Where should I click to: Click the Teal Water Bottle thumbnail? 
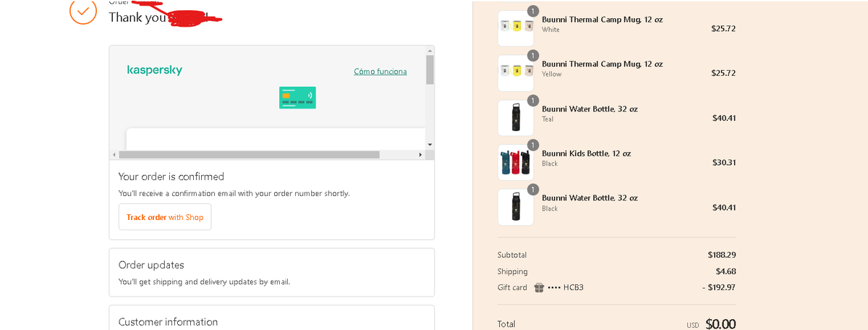516,118
